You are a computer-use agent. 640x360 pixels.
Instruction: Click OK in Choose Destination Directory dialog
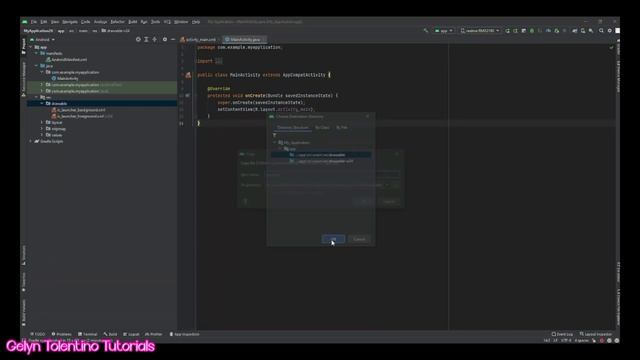coord(333,239)
